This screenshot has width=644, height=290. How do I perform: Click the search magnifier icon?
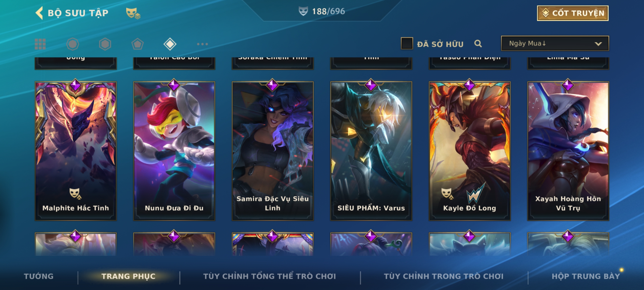pos(478,44)
